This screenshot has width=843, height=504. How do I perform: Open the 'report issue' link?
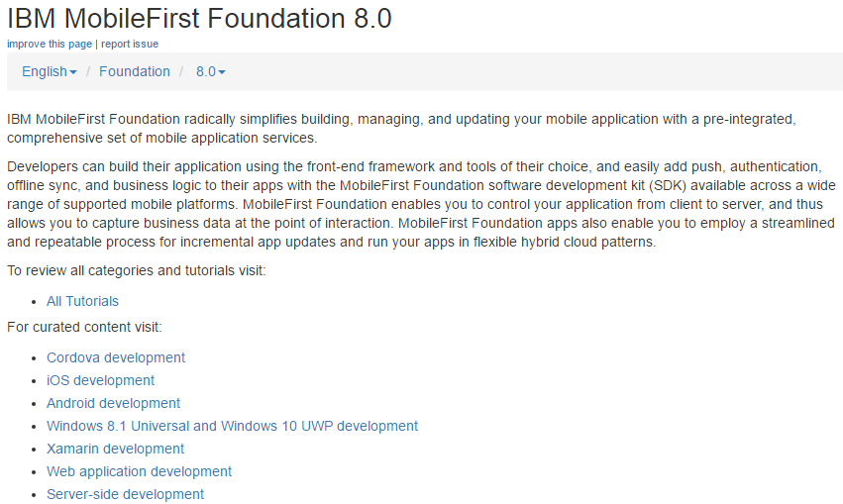[x=130, y=44]
